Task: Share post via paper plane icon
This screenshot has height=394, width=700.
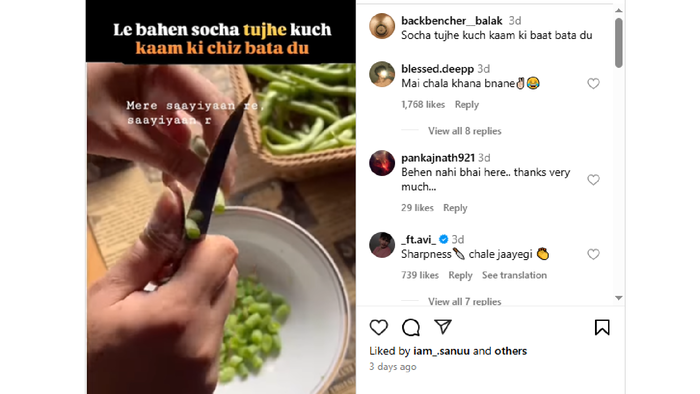Action: click(443, 327)
